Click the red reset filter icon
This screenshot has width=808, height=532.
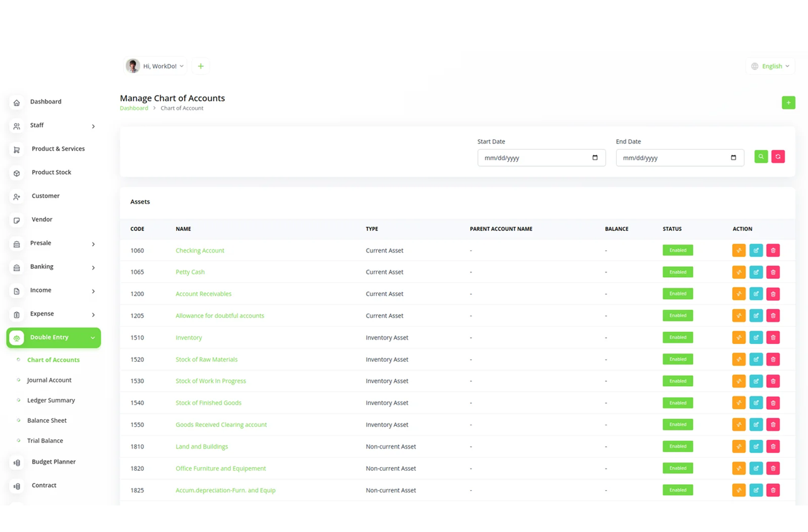(778, 157)
